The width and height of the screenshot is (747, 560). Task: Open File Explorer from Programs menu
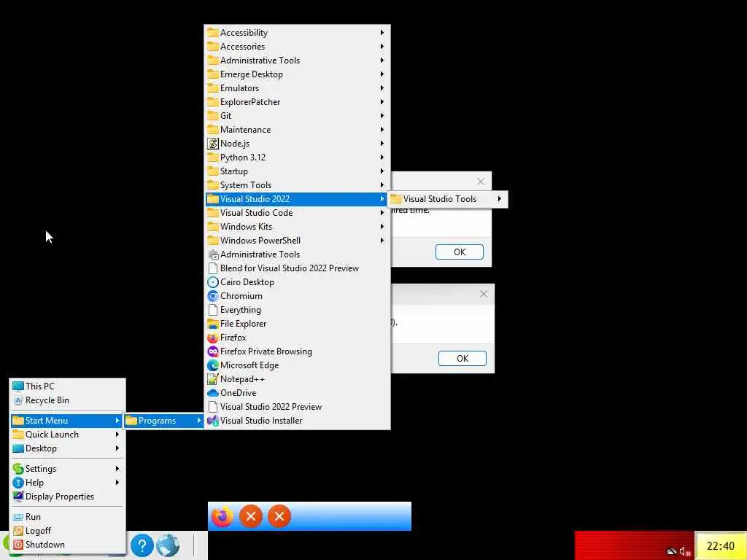point(298,323)
